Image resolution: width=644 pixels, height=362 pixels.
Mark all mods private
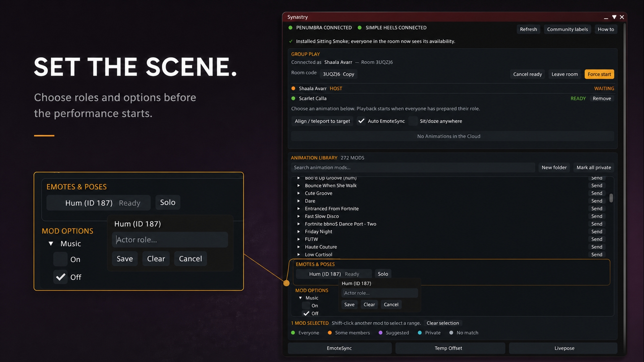(x=594, y=167)
